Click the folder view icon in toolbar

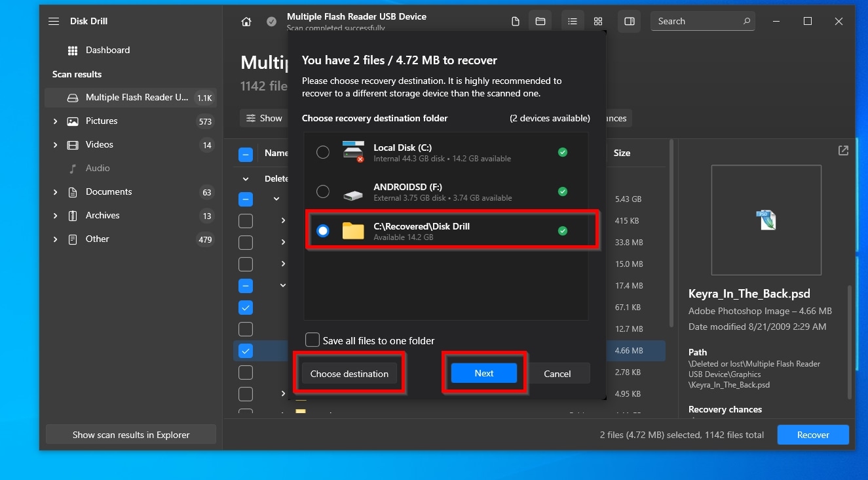pyautogui.click(x=540, y=22)
